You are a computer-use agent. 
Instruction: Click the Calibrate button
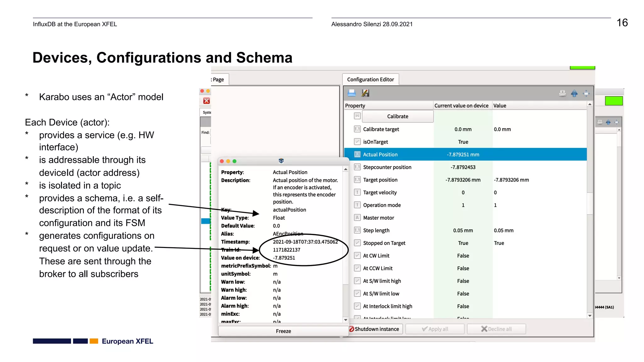point(398,116)
